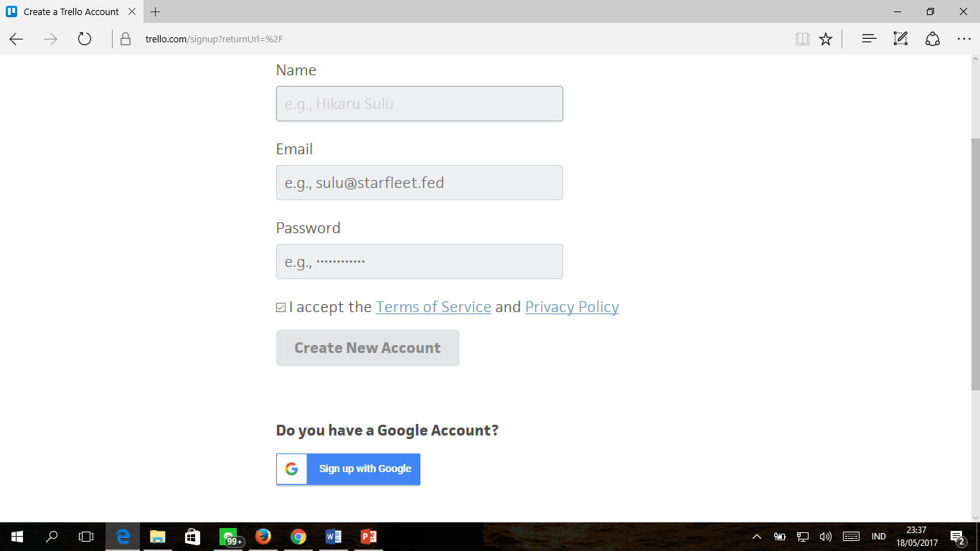Open reading view book icon

point(803,39)
